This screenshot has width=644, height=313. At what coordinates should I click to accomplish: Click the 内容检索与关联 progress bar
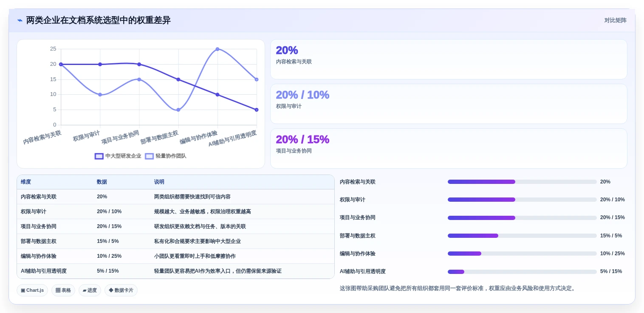click(522, 182)
